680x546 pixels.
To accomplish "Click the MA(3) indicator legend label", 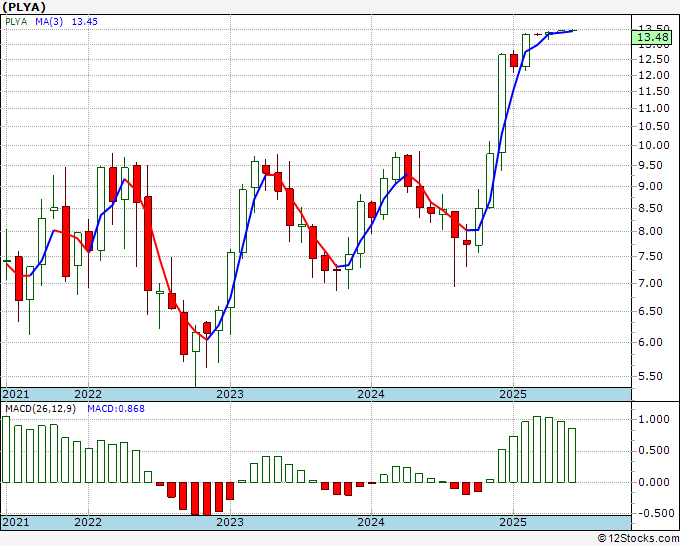I will (49, 22).
